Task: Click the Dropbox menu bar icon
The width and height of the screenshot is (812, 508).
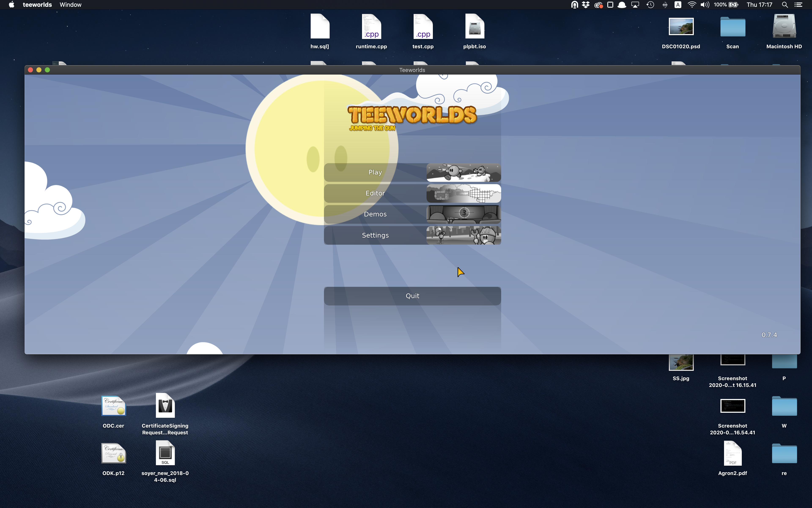Action: [x=586, y=5]
